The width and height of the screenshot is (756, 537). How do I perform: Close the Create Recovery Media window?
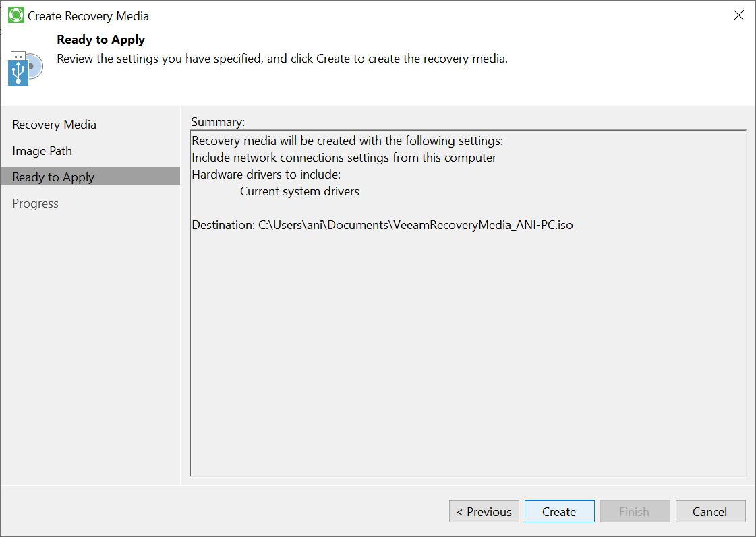738,15
